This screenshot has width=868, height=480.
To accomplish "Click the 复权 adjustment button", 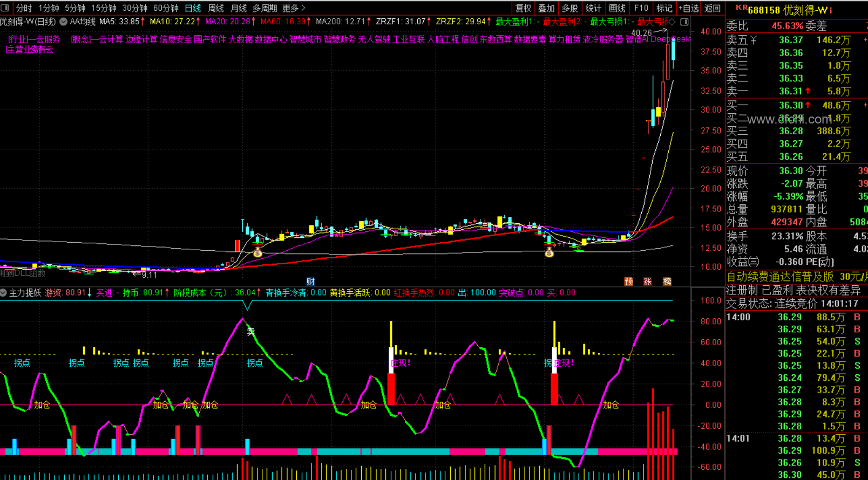I will click(x=524, y=8).
